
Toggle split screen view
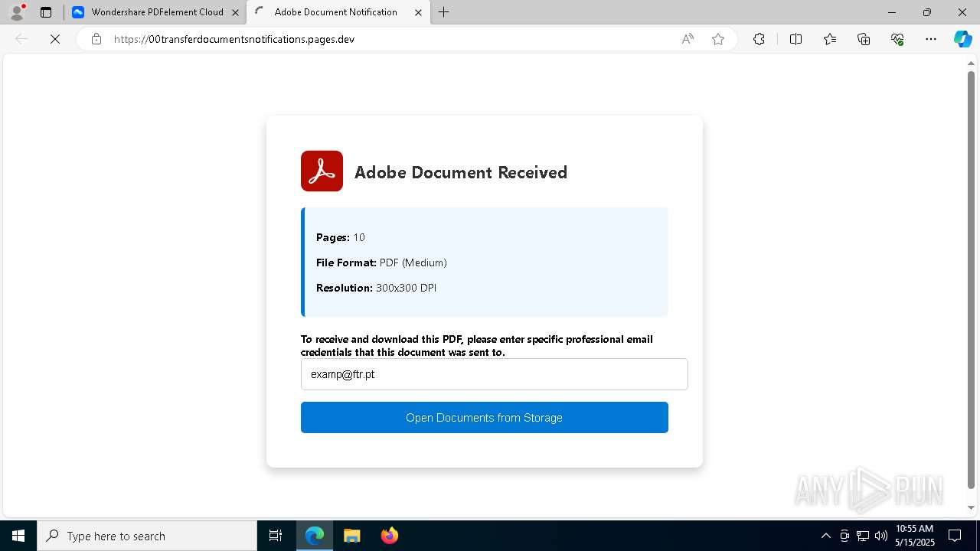(795, 39)
